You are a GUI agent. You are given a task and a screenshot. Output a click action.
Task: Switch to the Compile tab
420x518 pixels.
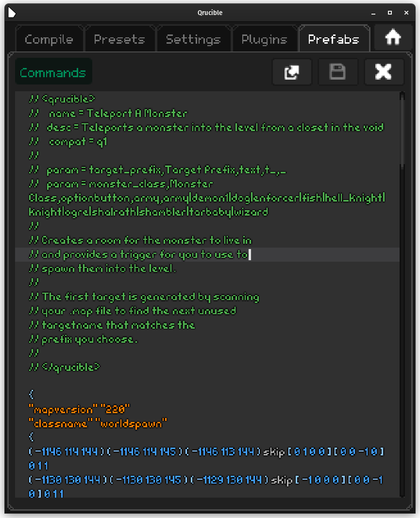[x=49, y=39]
